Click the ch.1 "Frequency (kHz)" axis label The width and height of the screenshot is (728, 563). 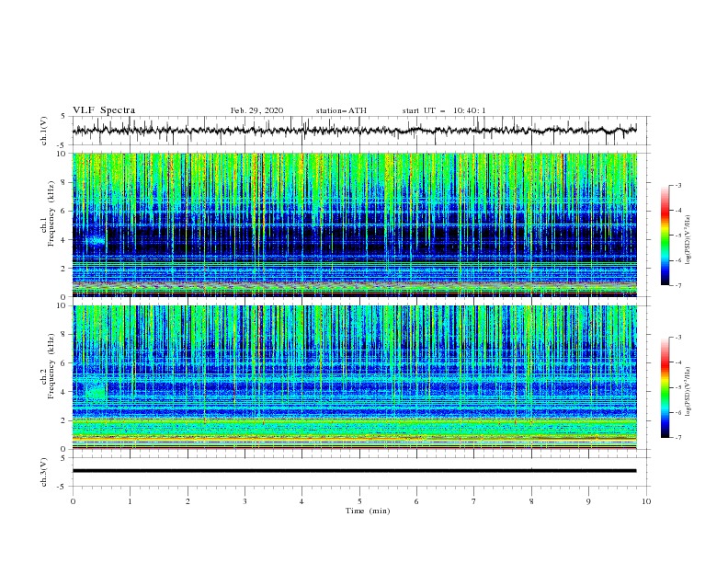coord(51,214)
